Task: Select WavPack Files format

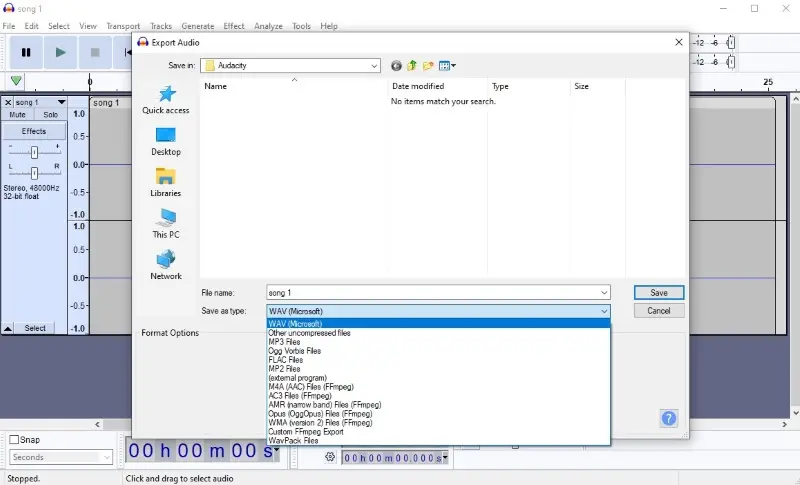Action: 438,441
